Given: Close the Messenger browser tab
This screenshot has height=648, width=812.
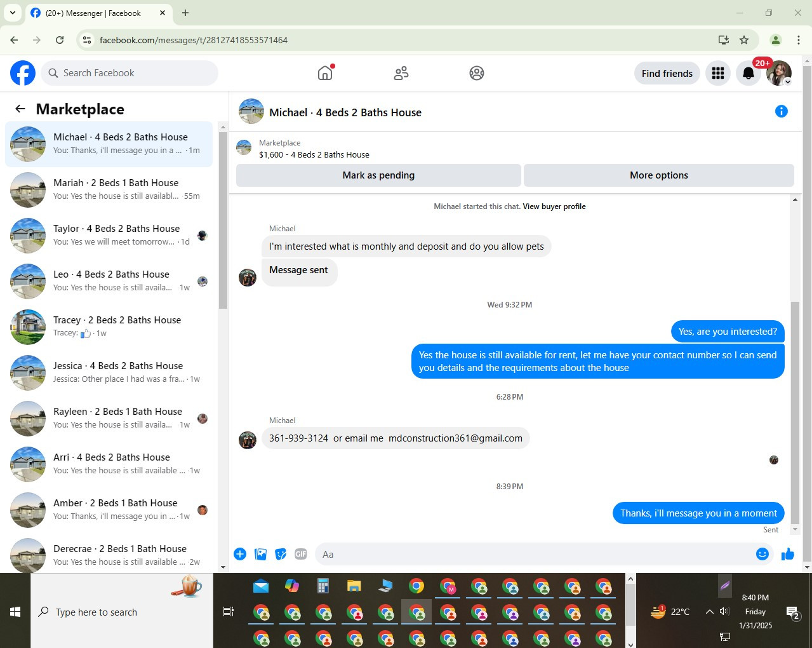Looking at the screenshot, I should click(163, 13).
